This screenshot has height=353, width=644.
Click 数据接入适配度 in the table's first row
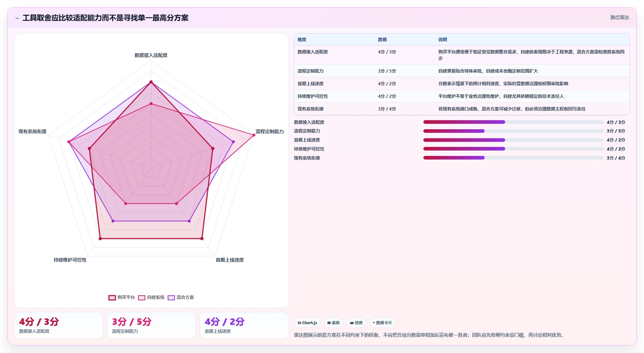(x=313, y=52)
